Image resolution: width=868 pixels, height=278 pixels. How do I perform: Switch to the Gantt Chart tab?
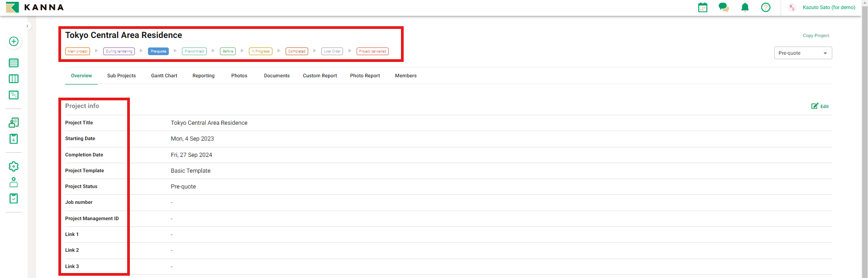(164, 75)
